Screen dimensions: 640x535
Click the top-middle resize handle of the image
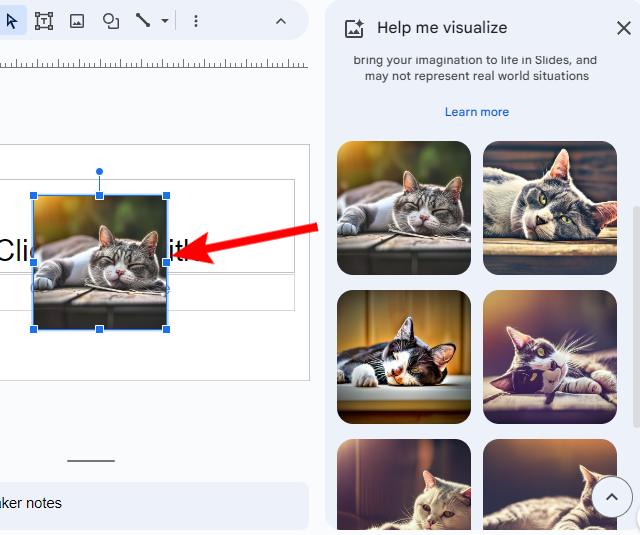click(99, 196)
